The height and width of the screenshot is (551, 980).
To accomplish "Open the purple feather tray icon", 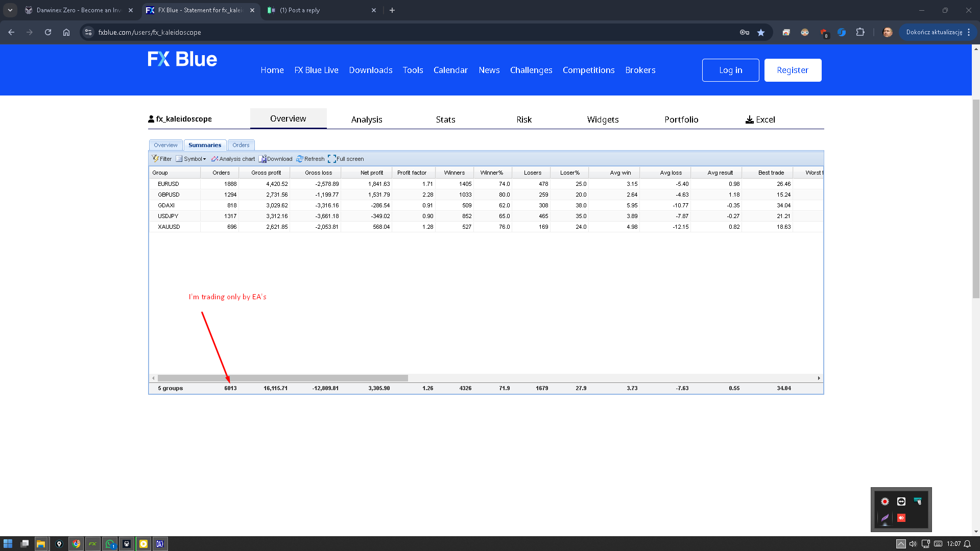I will click(885, 518).
